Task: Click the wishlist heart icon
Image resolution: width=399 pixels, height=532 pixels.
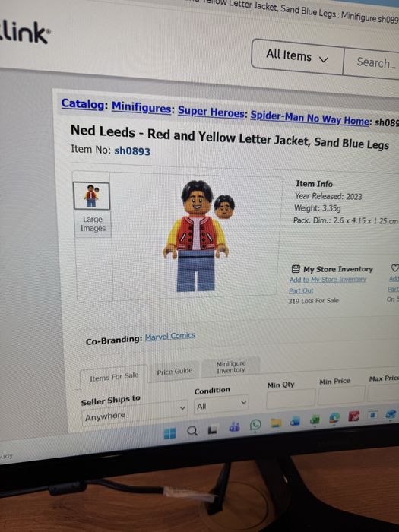Action: coord(394,268)
